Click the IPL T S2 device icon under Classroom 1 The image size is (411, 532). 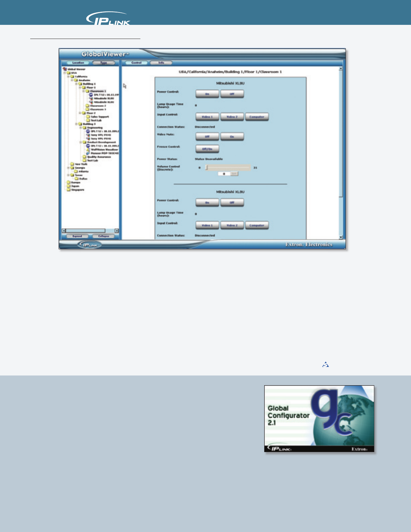[91, 95]
